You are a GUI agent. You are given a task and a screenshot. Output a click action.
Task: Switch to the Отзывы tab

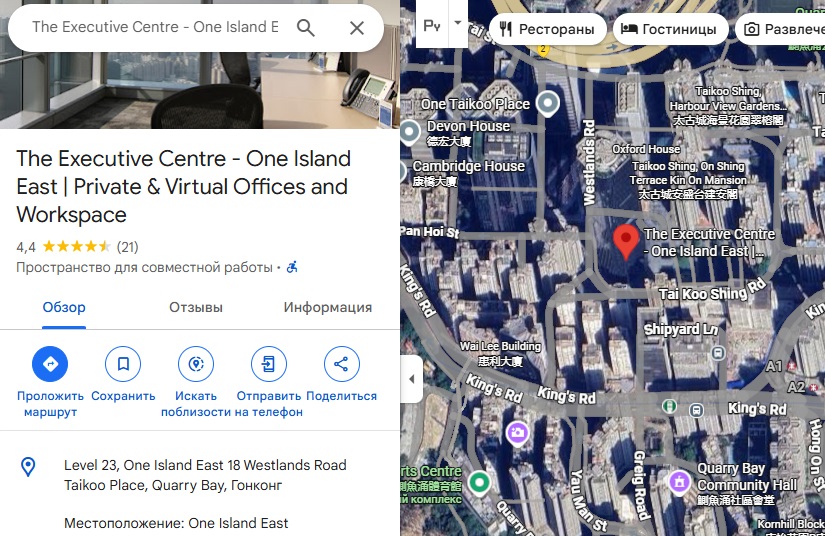(x=196, y=307)
